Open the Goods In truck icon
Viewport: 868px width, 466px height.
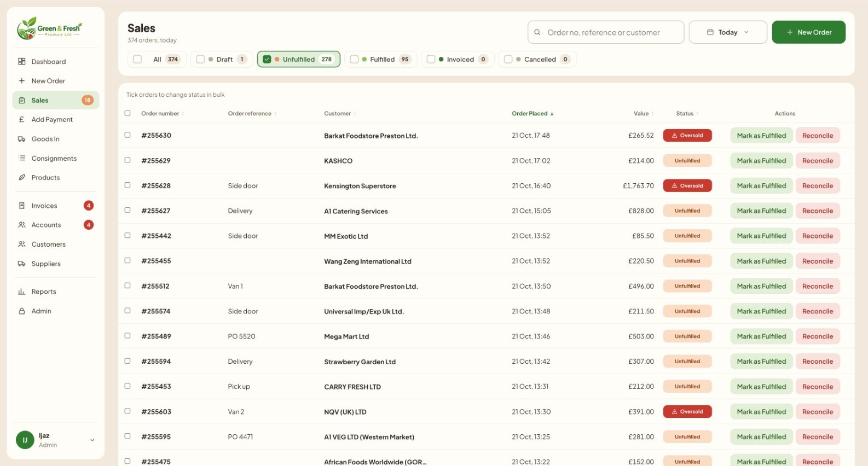(x=22, y=139)
